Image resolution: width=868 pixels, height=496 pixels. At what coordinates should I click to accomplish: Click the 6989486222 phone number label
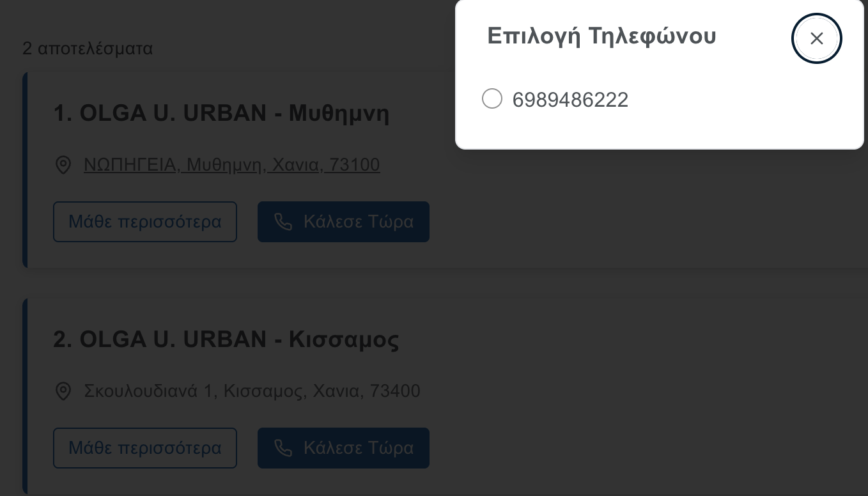570,100
